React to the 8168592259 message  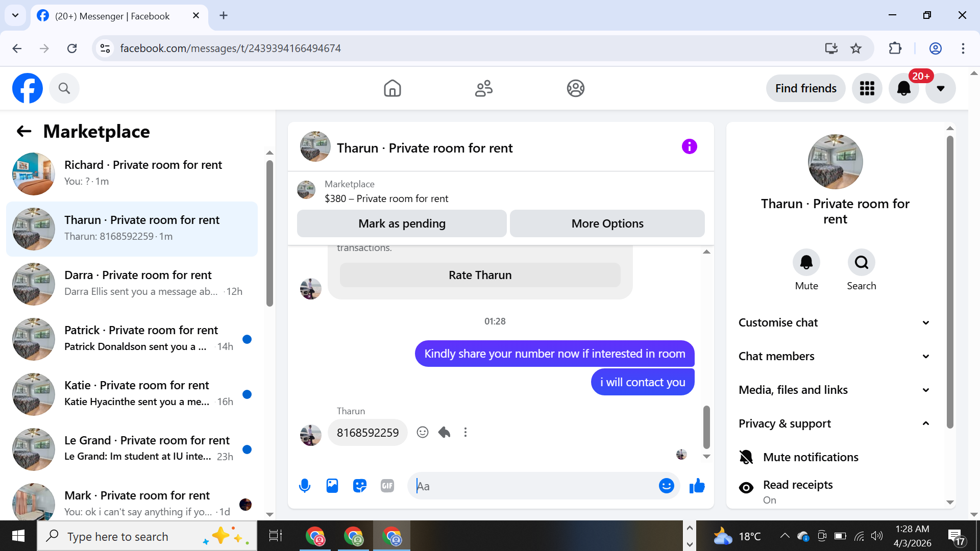(x=423, y=433)
